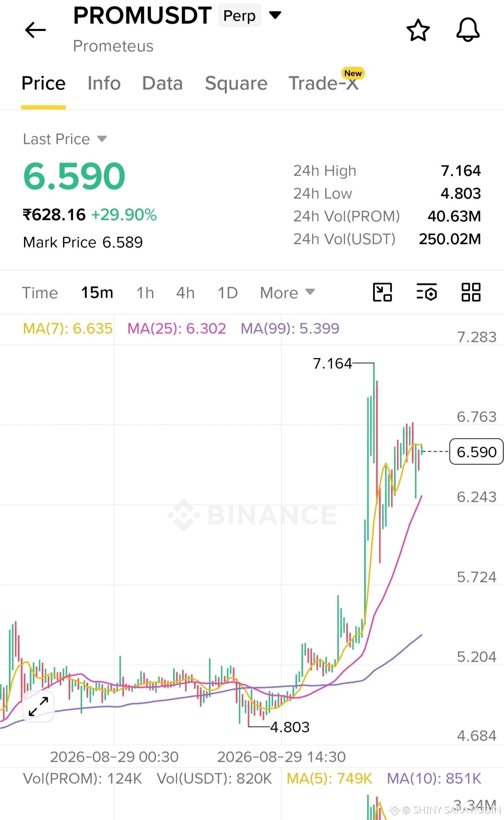Tap the volume MA(10): 851K label
This screenshot has width=504, height=820.
click(434, 779)
